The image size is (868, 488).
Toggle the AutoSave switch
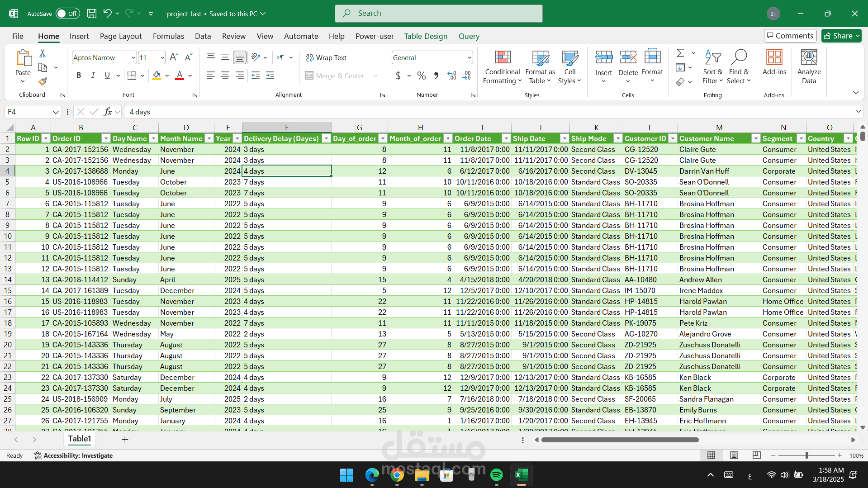68,14
